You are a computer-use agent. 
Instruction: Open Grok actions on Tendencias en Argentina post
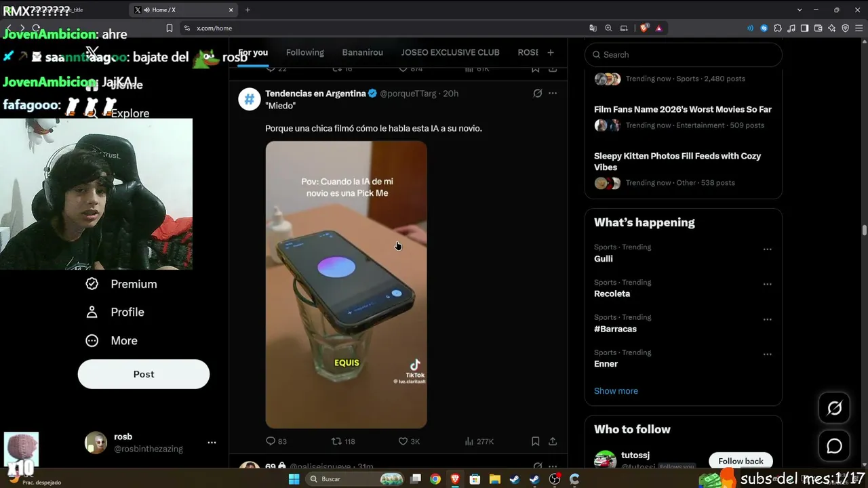click(x=538, y=94)
